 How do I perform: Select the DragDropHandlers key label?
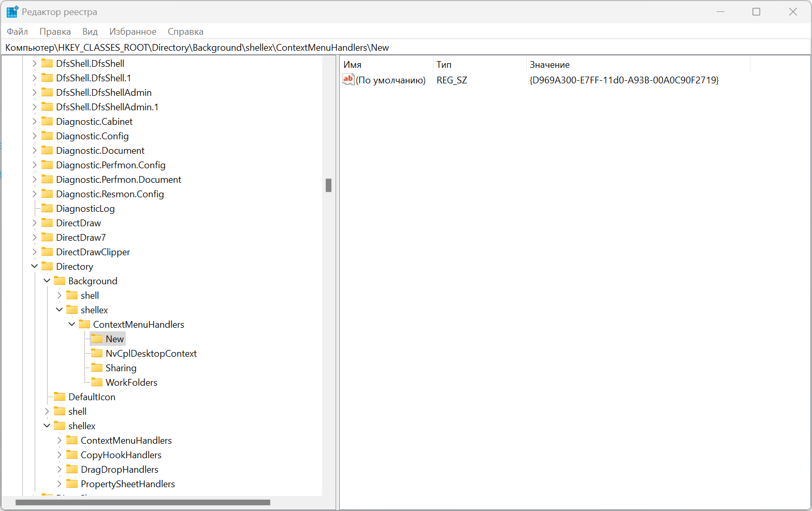click(120, 469)
